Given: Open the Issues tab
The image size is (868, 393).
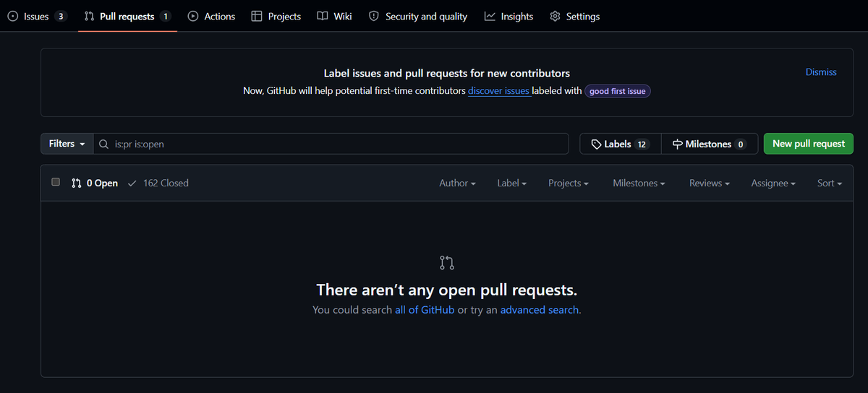Looking at the screenshot, I should click(36, 16).
